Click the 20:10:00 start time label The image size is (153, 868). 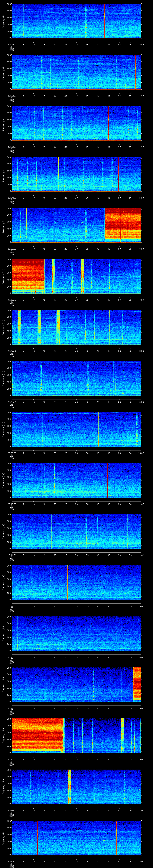[x=12, y=504]
